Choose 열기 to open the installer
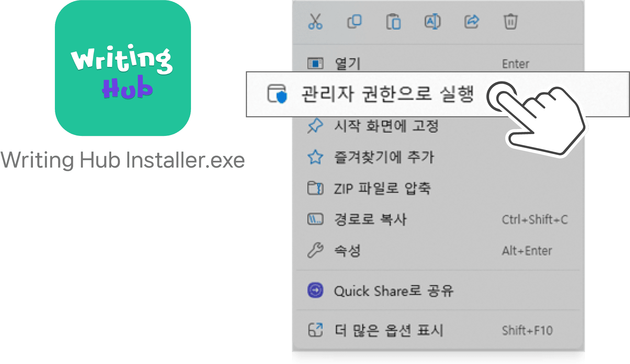Screen dimensions: 630x364 click(x=347, y=63)
